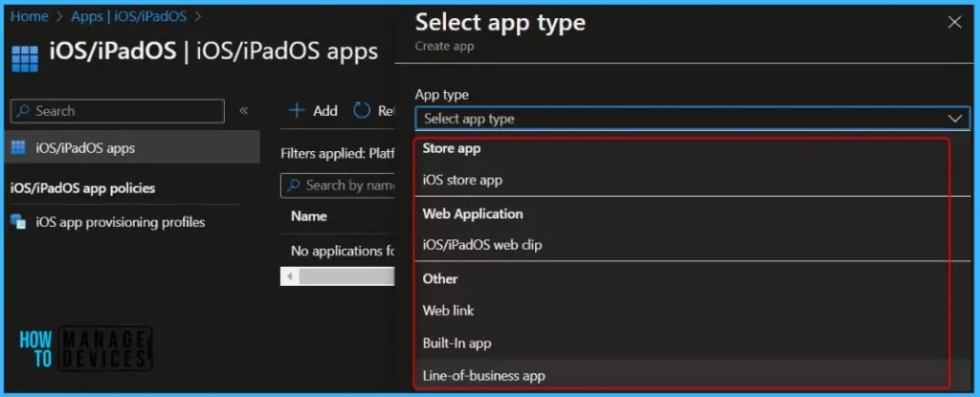Image resolution: width=980 pixels, height=397 pixels.
Task: Click the App type field label
Action: tap(442, 95)
